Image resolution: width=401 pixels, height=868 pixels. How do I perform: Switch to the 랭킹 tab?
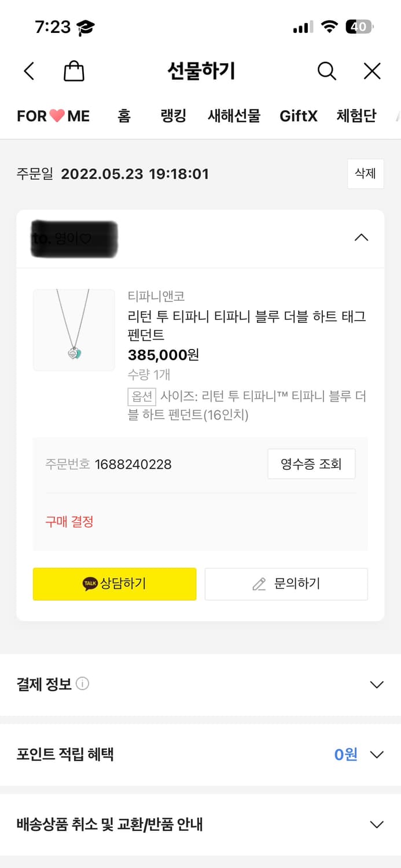click(x=172, y=116)
